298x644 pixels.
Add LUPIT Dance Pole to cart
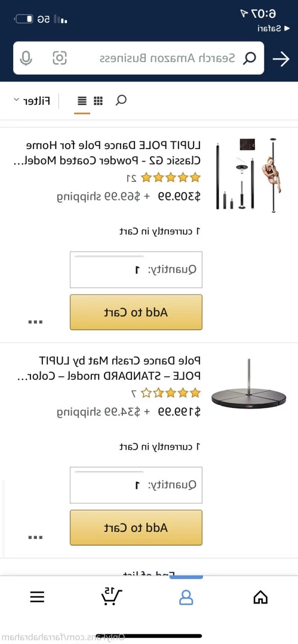136,312
